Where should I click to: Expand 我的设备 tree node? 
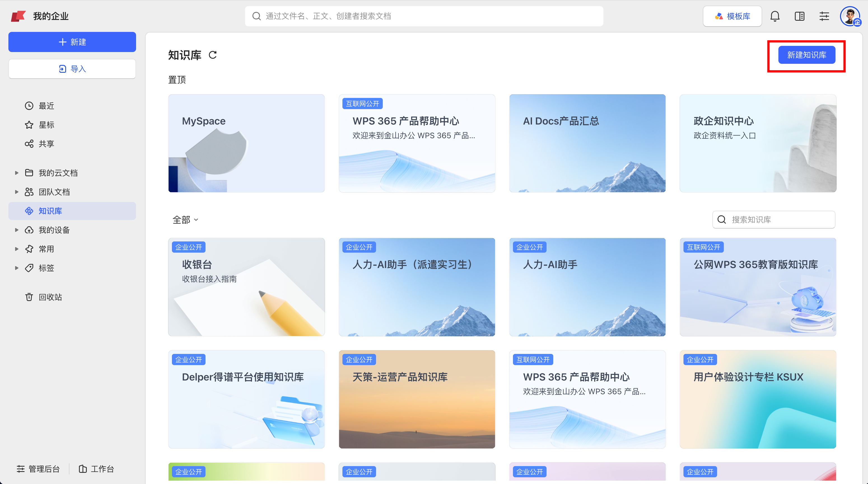tap(17, 230)
